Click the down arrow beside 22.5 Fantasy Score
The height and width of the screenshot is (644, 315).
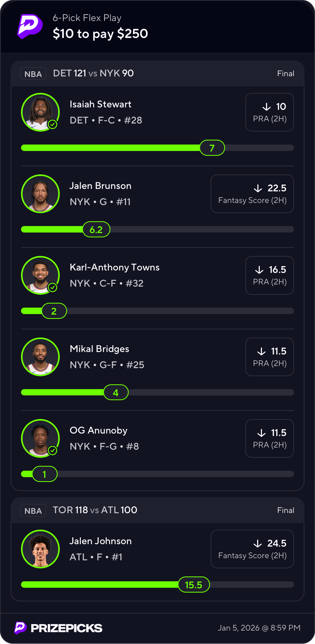click(x=258, y=188)
